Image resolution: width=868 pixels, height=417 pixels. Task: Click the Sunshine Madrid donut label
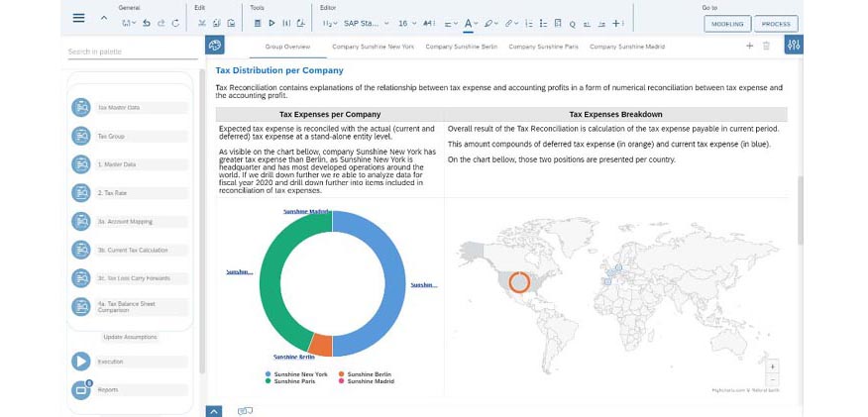click(x=306, y=211)
